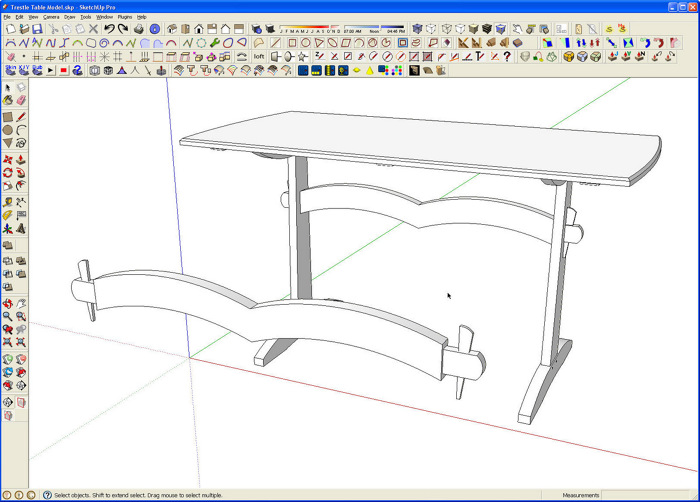Viewport: 700px width, 502px height.
Task: Activate the Pan hand tool
Action: 21,304
